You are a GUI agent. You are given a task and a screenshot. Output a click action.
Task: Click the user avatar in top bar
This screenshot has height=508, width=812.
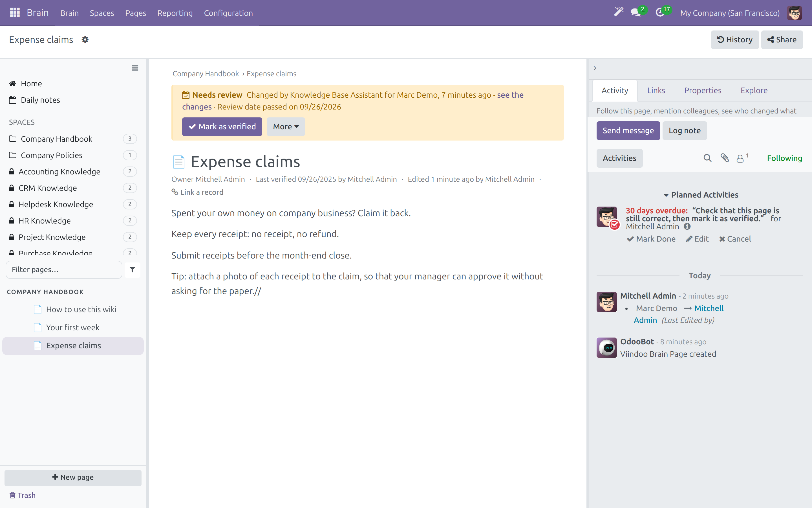(x=794, y=13)
